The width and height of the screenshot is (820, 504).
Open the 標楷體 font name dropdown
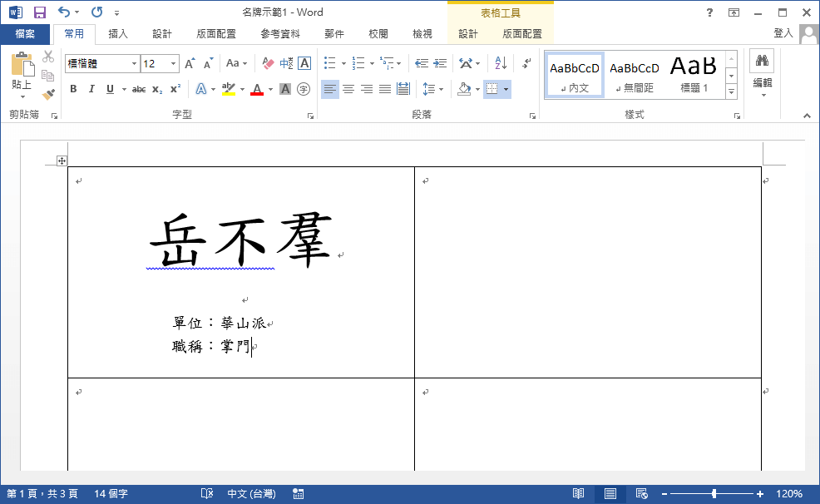135,64
